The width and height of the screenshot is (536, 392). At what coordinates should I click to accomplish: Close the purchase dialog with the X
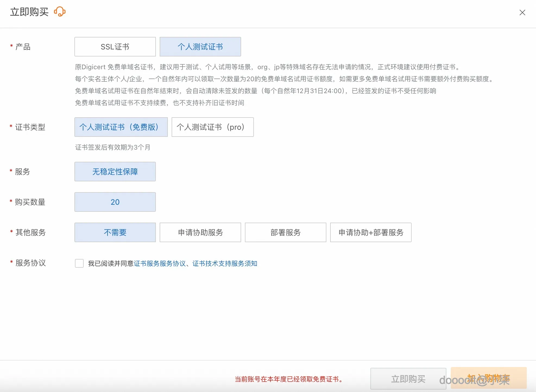pyautogui.click(x=522, y=12)
